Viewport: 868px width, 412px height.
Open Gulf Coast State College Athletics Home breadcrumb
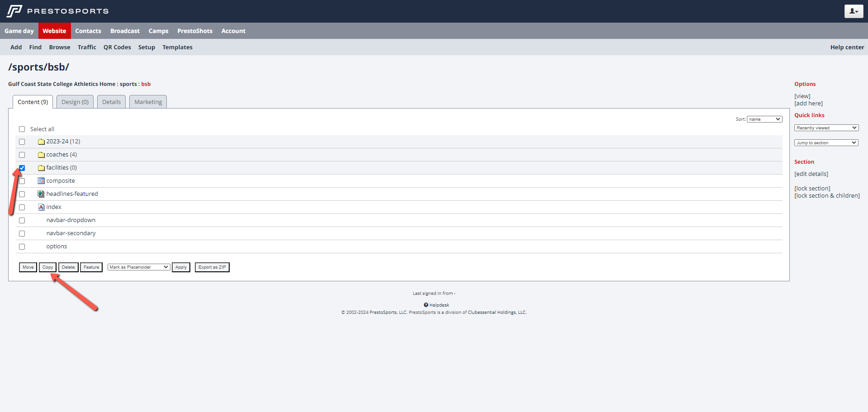[61, 84]
